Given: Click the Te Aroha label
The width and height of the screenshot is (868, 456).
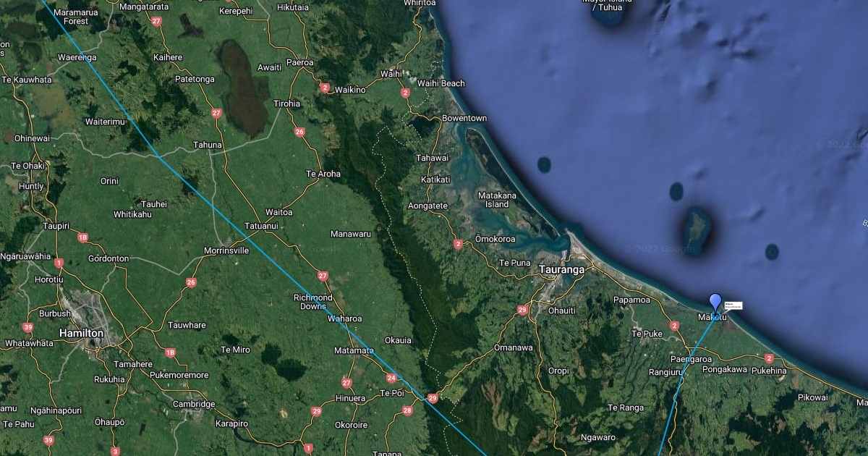Looking at the screenshot, I should click(x=323, y=174).
